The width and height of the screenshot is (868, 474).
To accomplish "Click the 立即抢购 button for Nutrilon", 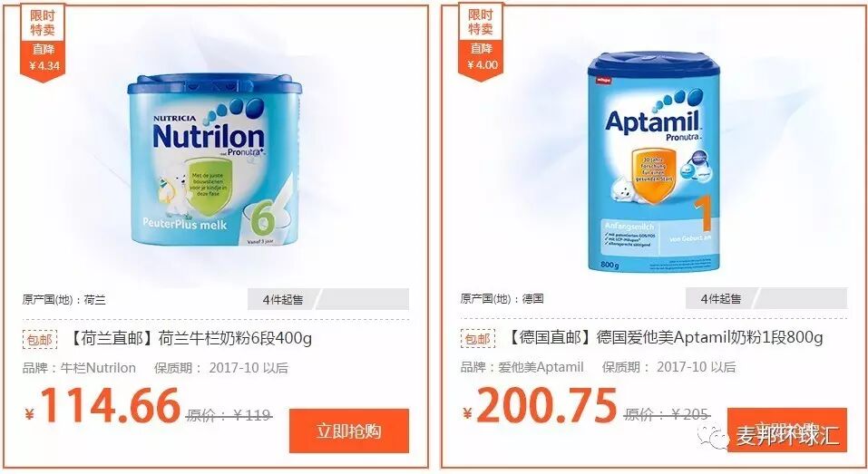I will point(349,430).
